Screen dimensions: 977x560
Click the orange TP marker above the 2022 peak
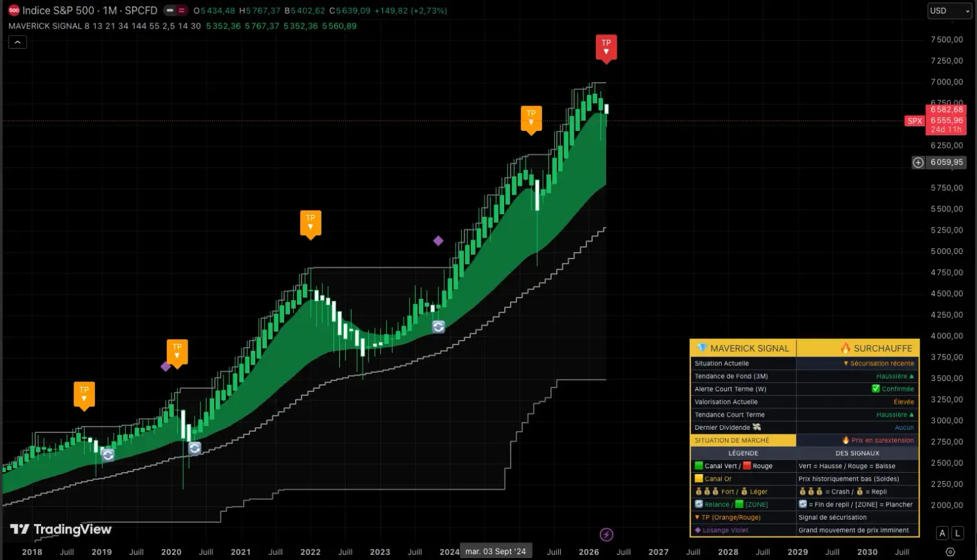(x=311, y=224)
